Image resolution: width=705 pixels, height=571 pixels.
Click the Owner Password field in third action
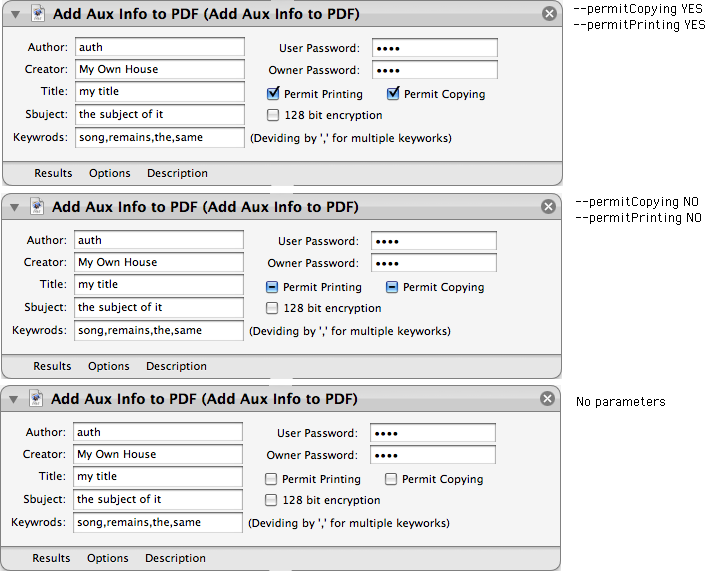coord(432,455)
